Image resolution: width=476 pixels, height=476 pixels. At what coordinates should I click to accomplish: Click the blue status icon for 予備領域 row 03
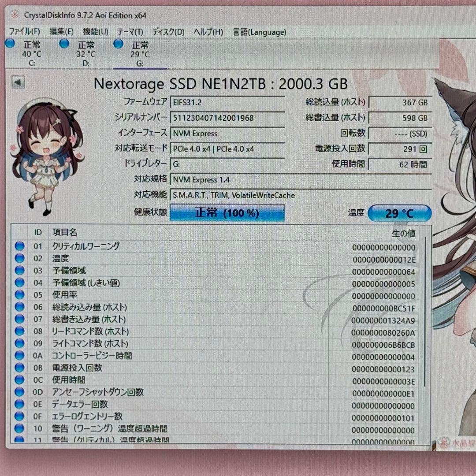(20, 270)
